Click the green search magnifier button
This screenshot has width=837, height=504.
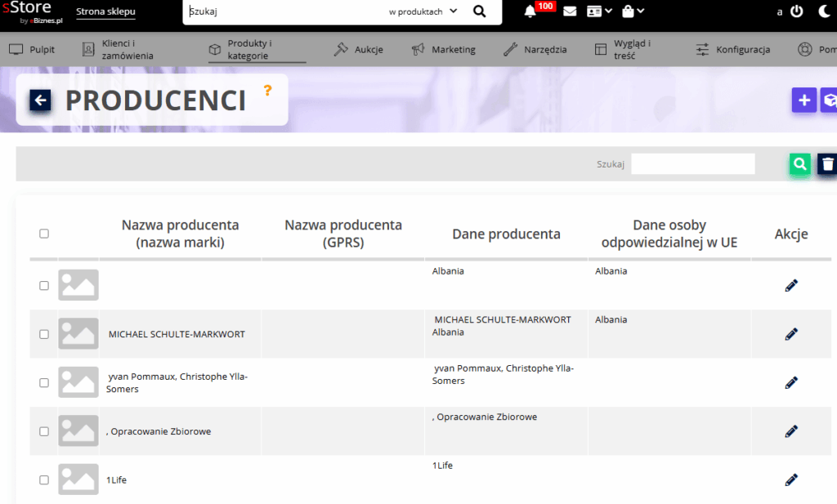799,164
